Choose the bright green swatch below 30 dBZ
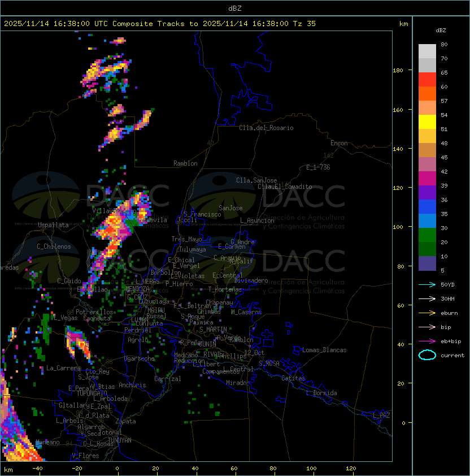This screenshot has height=476, width=470. pos(427,235)
